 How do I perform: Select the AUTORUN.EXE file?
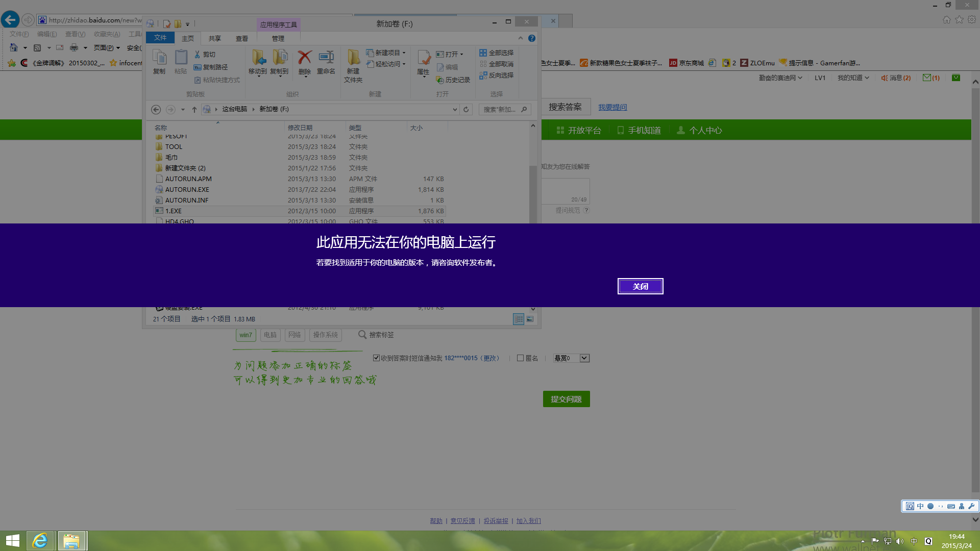tap(187, 190)
